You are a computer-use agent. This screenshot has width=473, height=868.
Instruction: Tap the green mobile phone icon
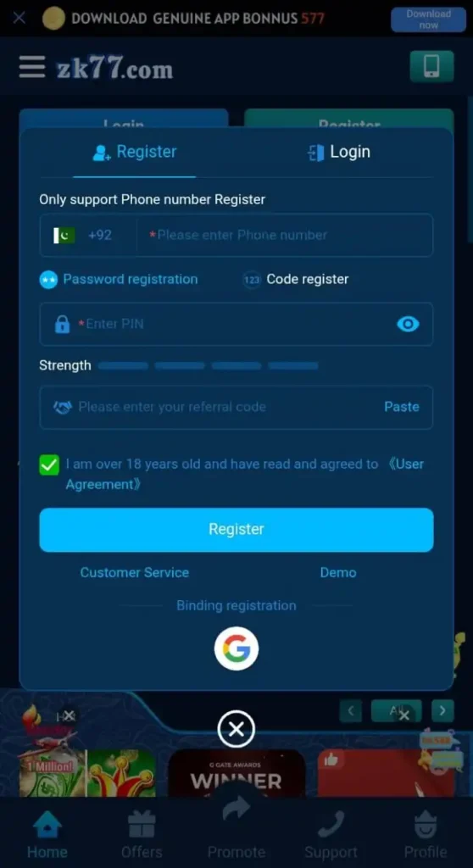[431, 66]
